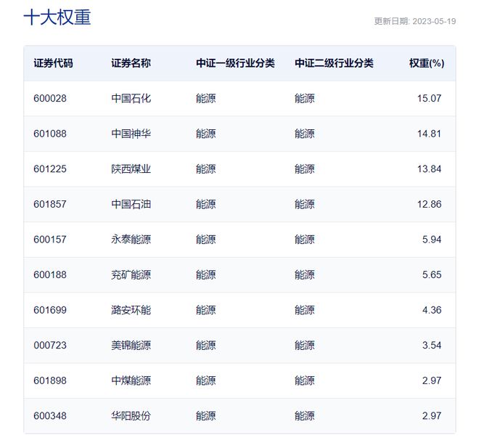Select stock code 600028
The width and height of the screenshot is (479, 448).
click(x=50, y=99)
